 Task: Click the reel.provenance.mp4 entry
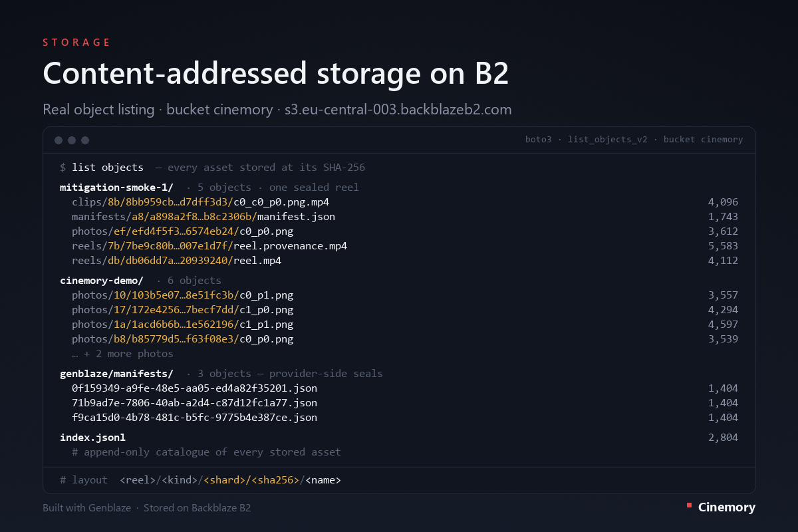209,246
